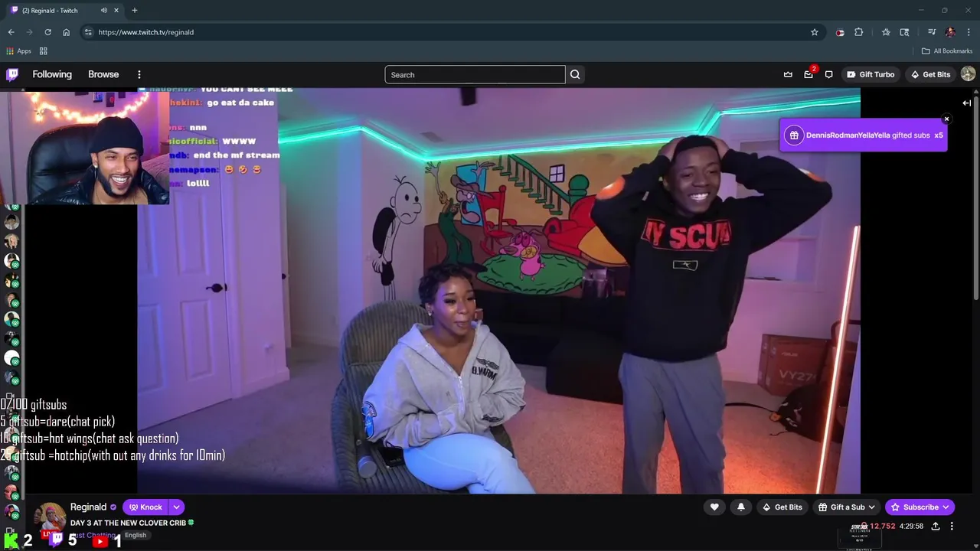Toggle the notification bell for Reginald
The width and height of the screenshot is (980, 551).
point(740,507)
